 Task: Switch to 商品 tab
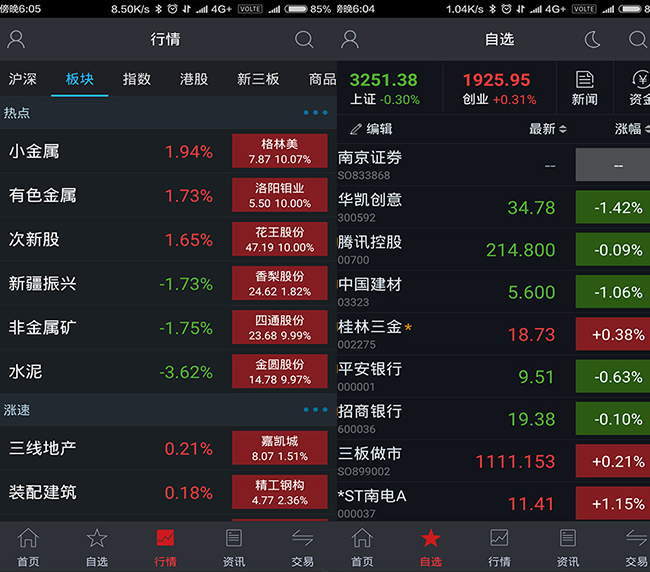click(x=323, y=79)
